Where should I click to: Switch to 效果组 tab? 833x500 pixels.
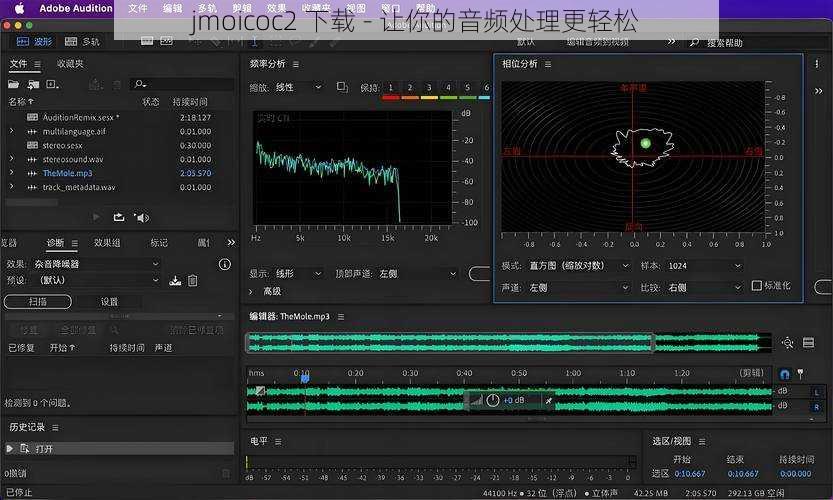(x=107, y=243)
